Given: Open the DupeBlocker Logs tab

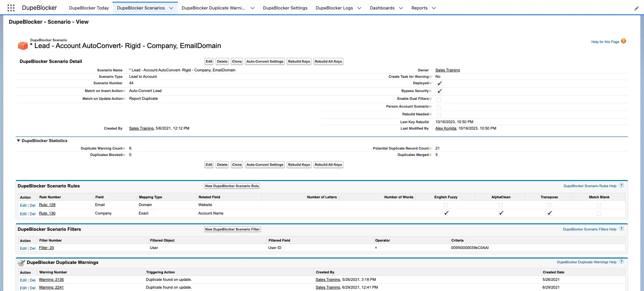Looking at the screenshot, I should 334,8.
